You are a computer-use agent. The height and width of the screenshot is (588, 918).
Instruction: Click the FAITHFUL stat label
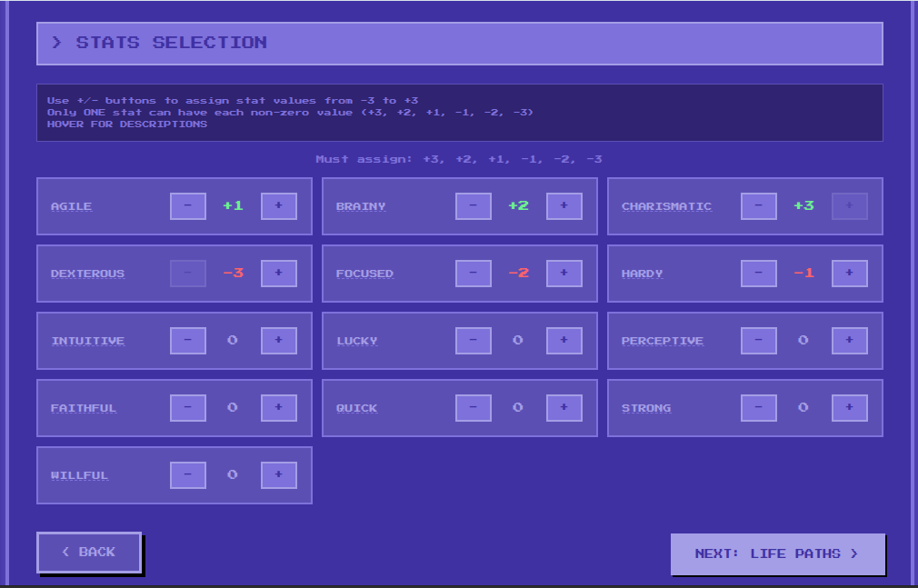click(84, 409)
